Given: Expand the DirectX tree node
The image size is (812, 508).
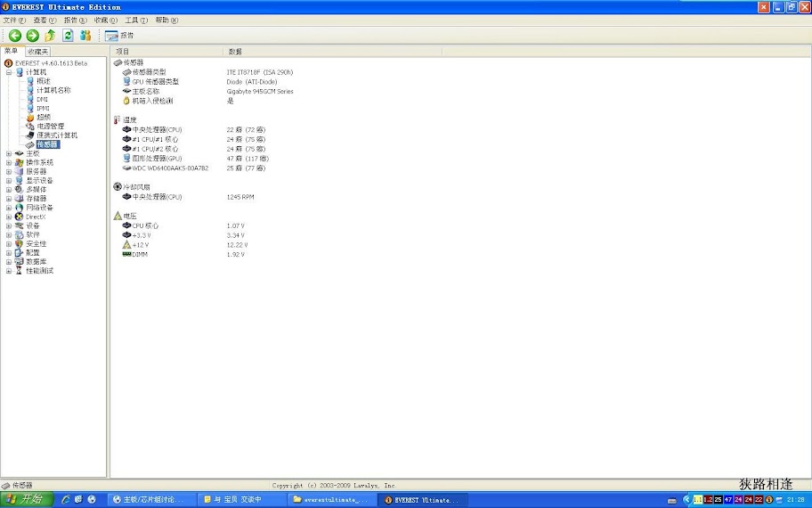Looking at the screenshot, I should pos(9,217).
